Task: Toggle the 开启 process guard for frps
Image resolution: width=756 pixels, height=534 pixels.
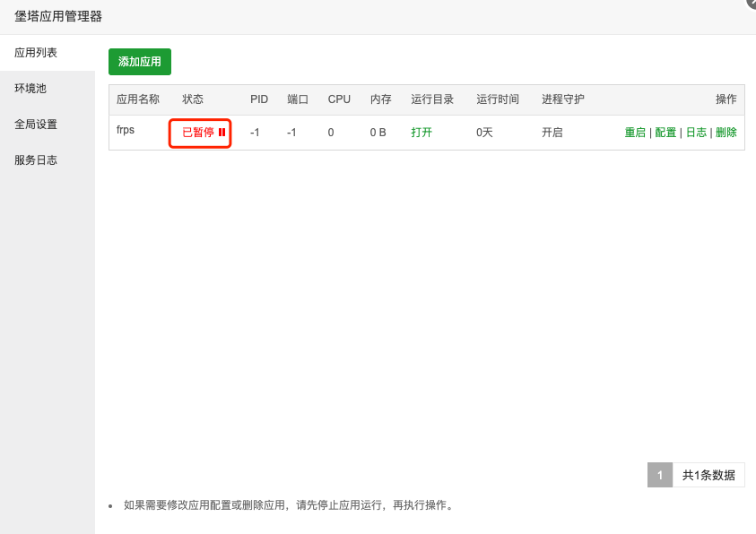Action: pos(552,133)
